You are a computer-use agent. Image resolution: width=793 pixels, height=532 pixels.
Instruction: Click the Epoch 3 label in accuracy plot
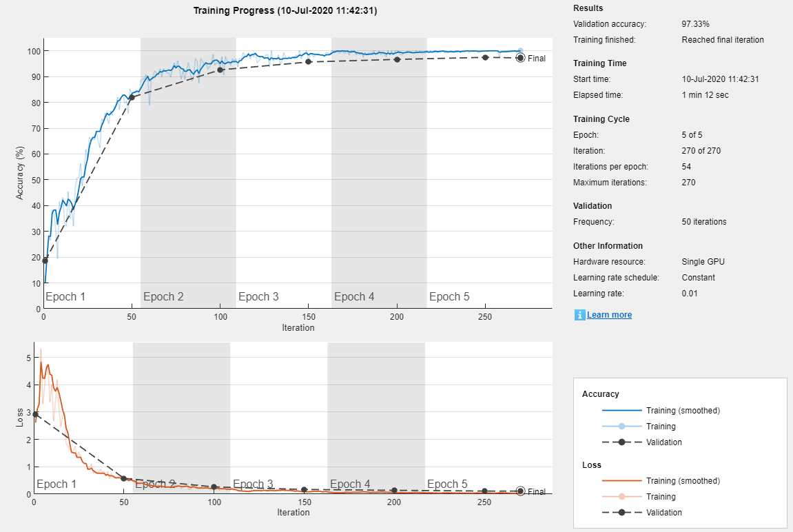coord(258,297)
